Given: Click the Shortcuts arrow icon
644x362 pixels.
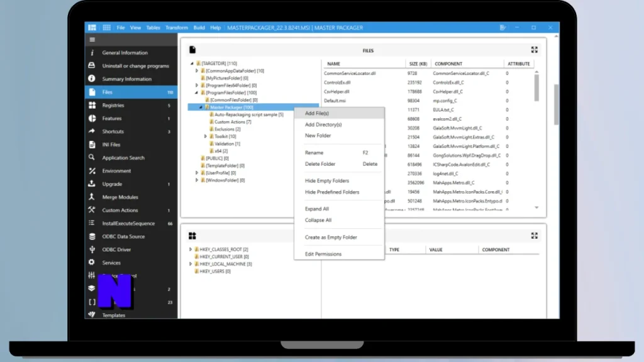Looking at the screenshot, I should pos(92,131).
